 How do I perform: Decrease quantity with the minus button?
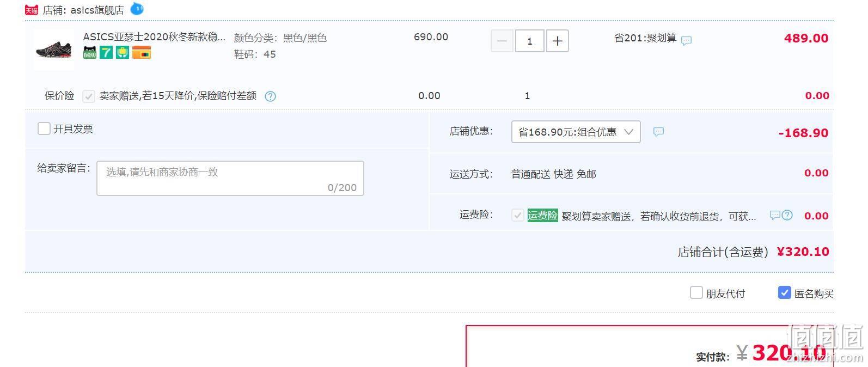click(502, 41)
